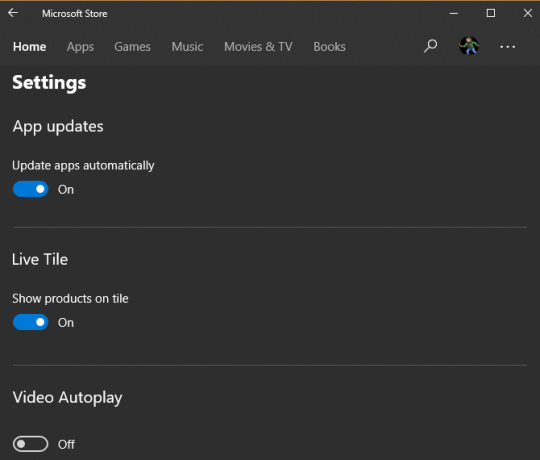Maximize the Microsoft Store window
This screenshot has height=460, width=540.
pyautogui.click(x=491, y=13)
